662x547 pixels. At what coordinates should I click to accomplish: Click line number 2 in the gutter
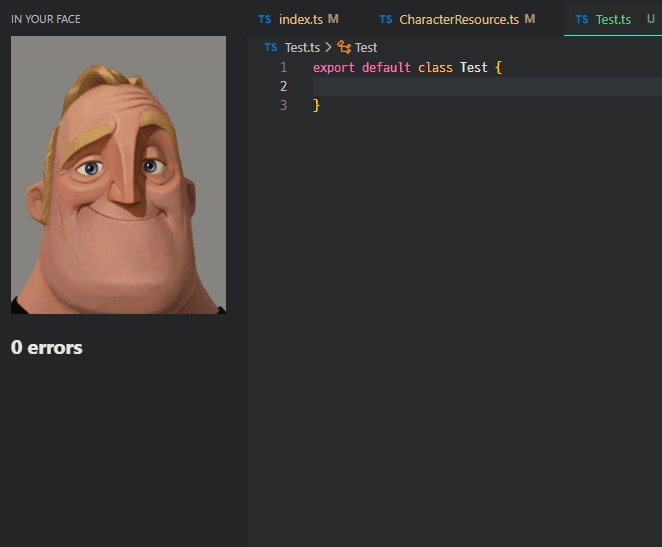tap(283, 87)
